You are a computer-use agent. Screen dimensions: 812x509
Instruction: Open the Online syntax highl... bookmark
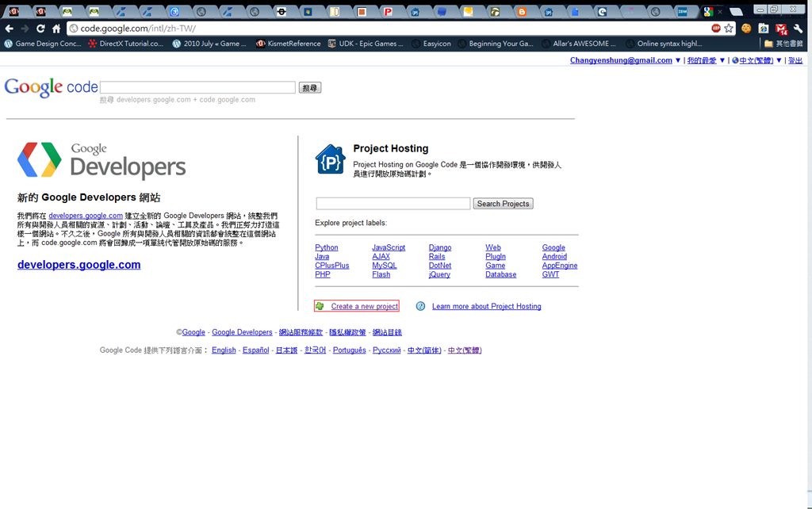[x=664, y=44]
